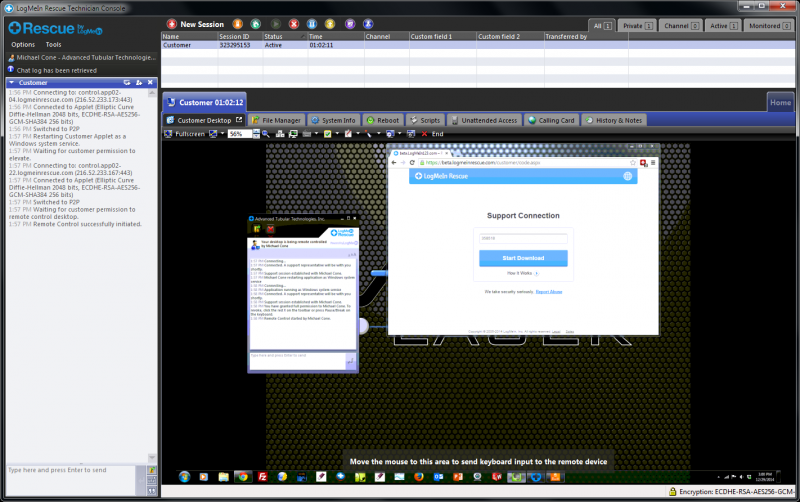Click the top icon beside chat input
Image resolution: width=800 pixels, height=502 pixels.
pos(152,470)
